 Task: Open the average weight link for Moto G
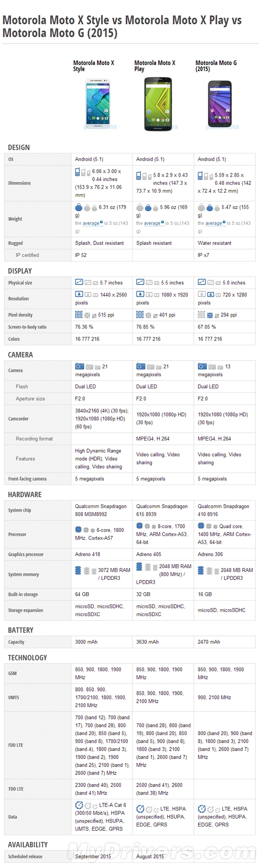(214, 223)
